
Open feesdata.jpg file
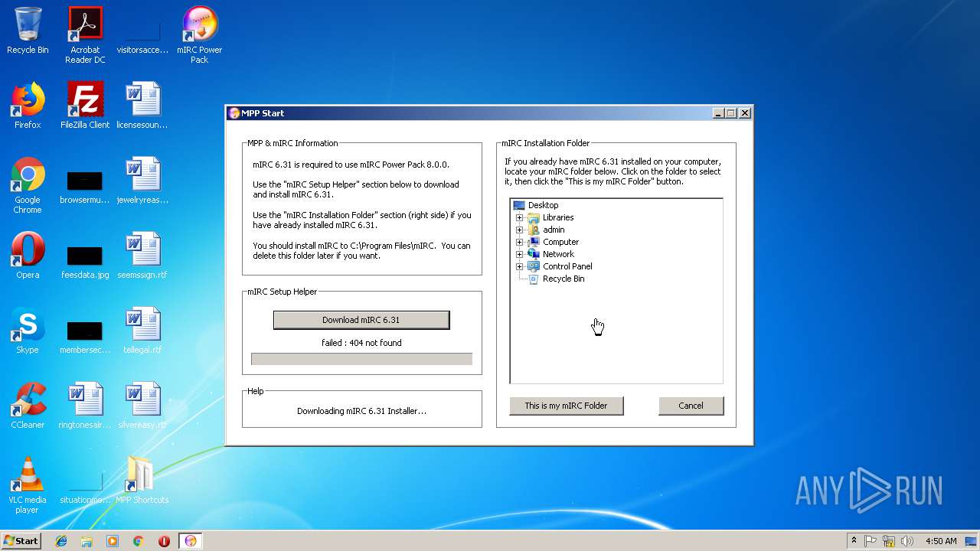pyautogui.click(x=85, y=260)
